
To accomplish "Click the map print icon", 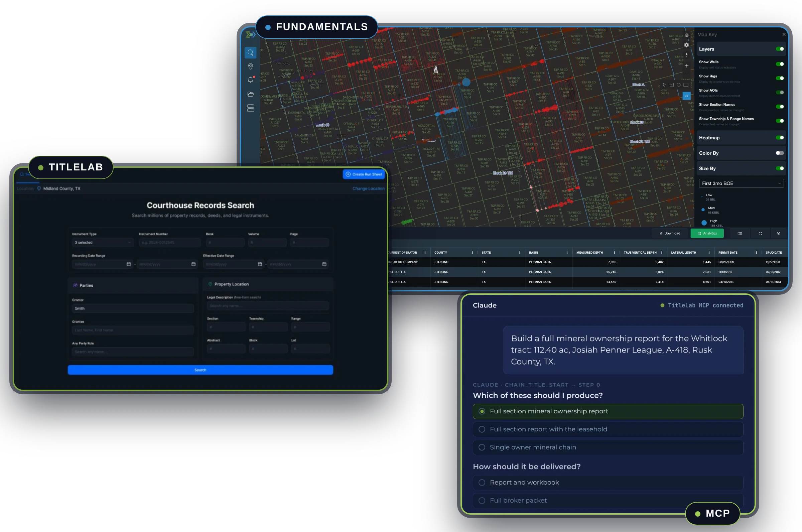I will [686, 35].
